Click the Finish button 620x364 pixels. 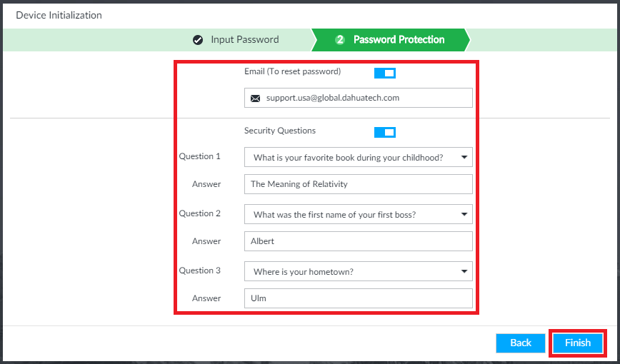click(x=578, y=343)
